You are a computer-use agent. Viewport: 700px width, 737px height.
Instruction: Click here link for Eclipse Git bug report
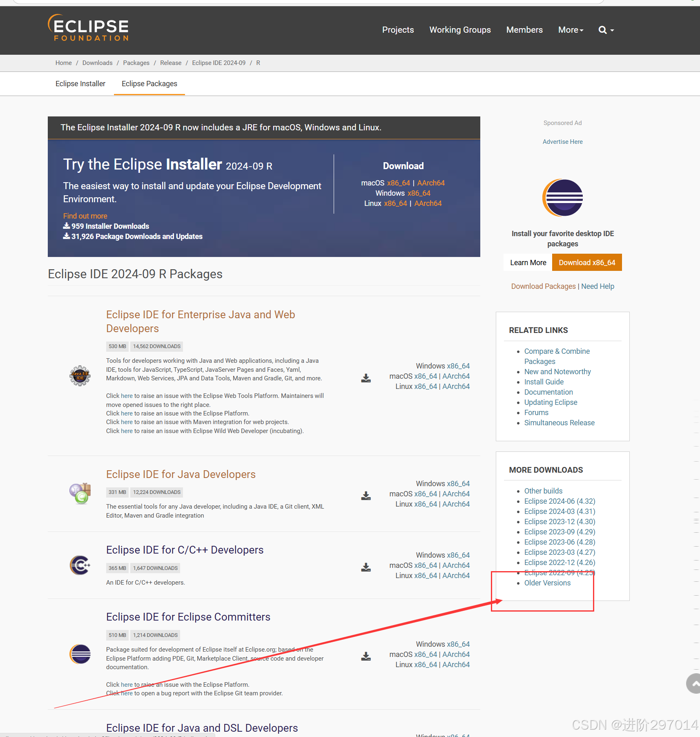127,693
